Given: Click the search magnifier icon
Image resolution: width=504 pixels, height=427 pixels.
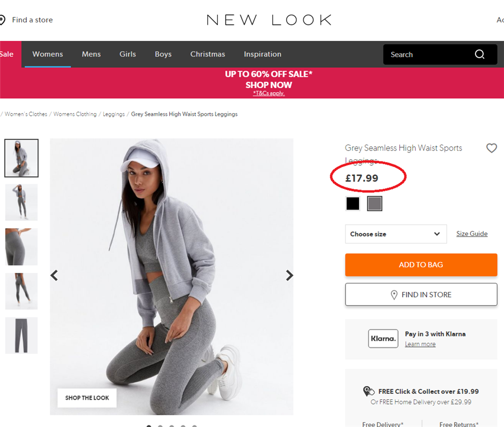Looking at the screenshot, I should [479, 54].
